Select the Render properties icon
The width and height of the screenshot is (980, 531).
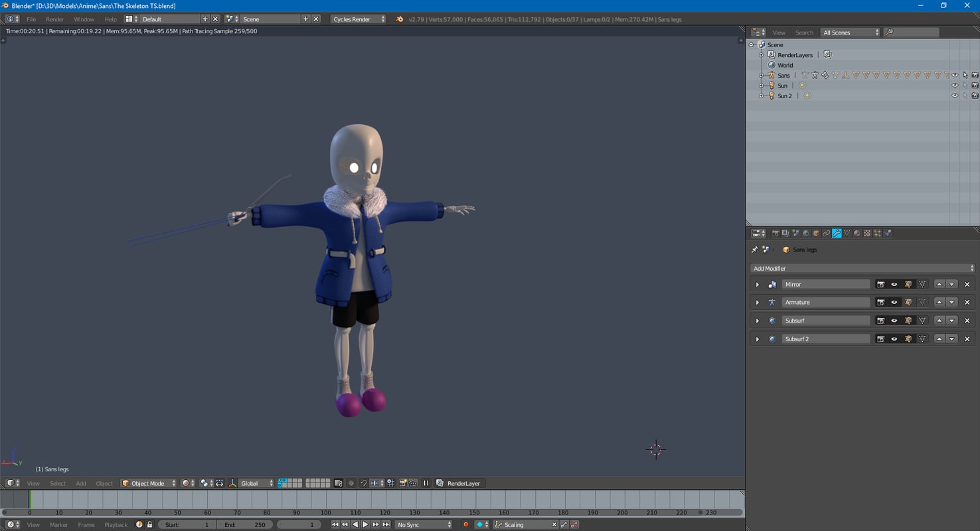pyautogui.click(x=775, y=233)
